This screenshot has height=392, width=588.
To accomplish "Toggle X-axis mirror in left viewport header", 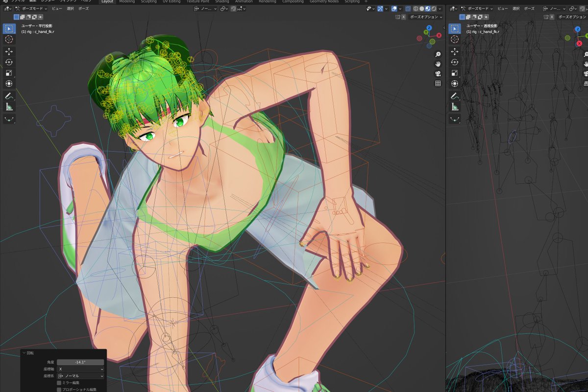I will coord(403,17).
